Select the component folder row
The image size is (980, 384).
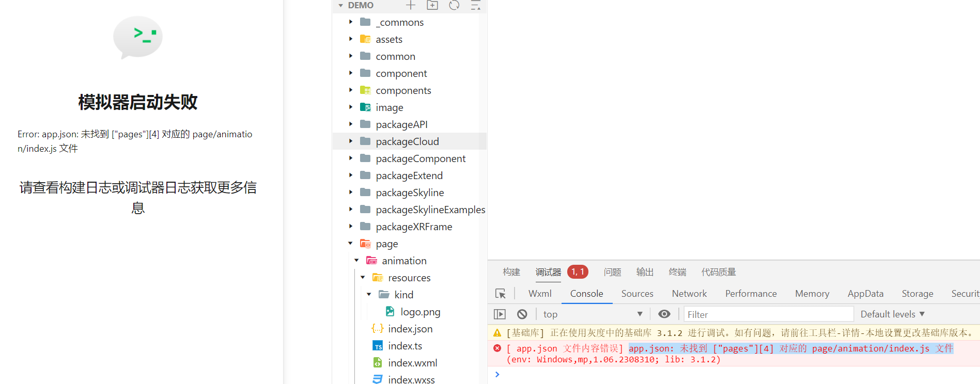410,73
